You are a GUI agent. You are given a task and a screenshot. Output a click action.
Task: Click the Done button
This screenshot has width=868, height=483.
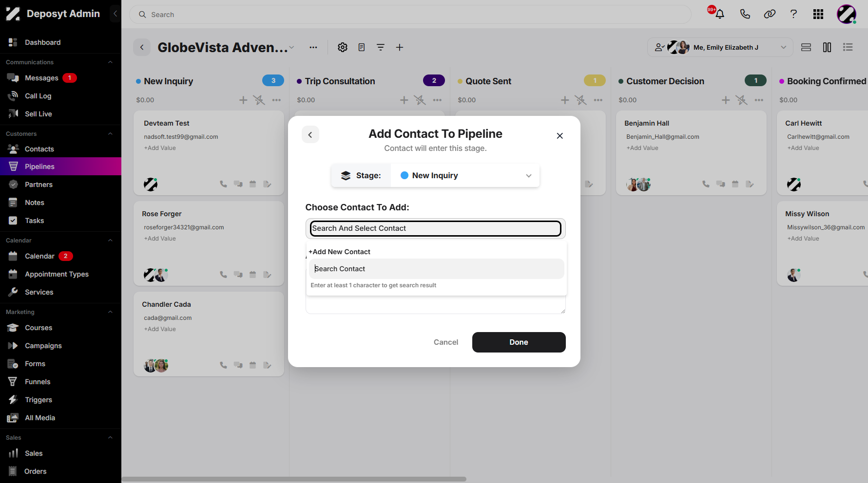pyautogui.click(x=519, y=342)
